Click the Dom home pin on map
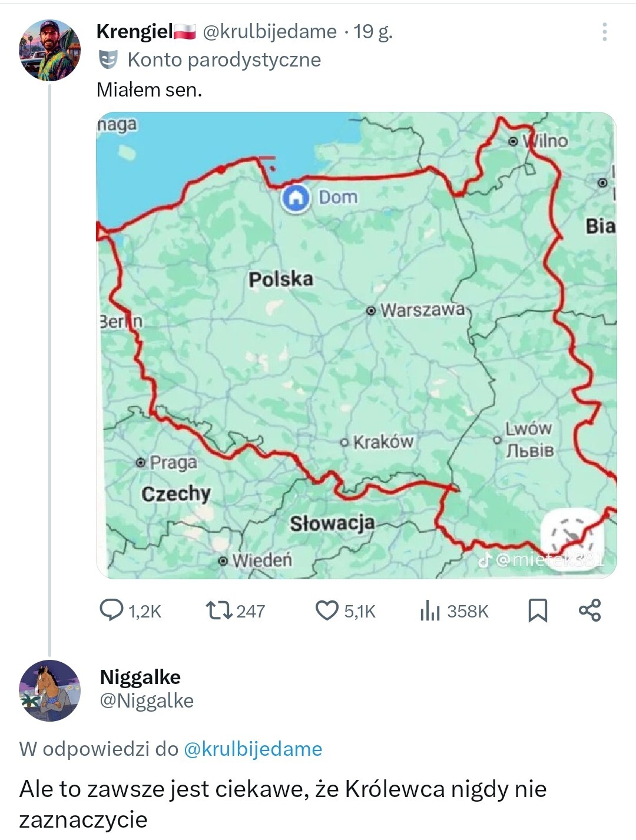636x840 pixels. 296,198
